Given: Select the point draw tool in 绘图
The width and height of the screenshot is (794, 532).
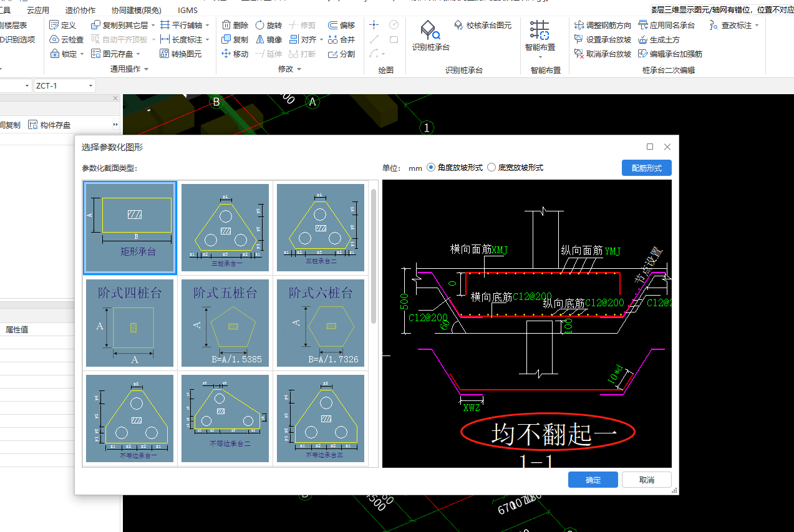Looking at the screenshot, I should click(374, 25).
